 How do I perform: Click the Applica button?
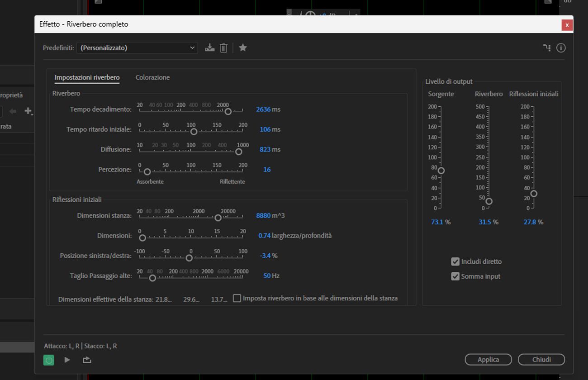pos(488,360)
